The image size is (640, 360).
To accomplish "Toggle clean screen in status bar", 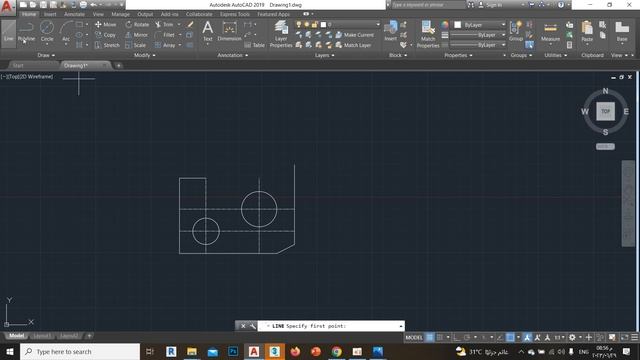I will pyautogui.click(x=624, y=338).
